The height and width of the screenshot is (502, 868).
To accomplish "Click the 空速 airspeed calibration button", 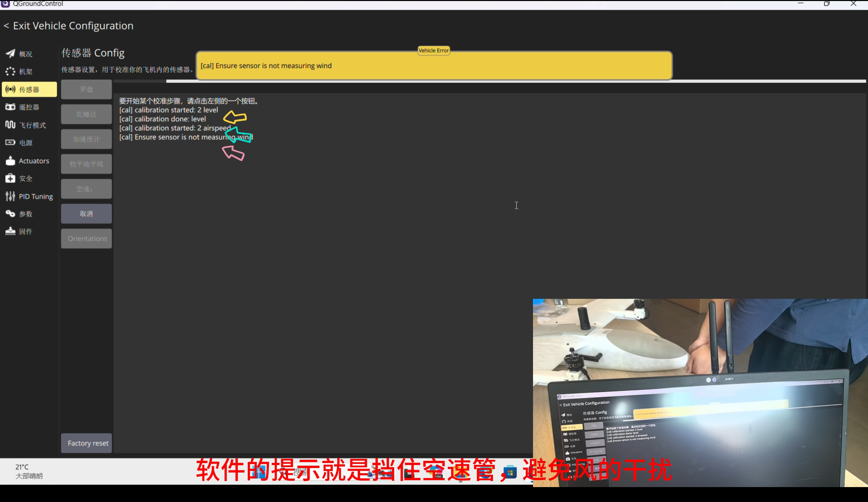I will (x=86, y=189).
